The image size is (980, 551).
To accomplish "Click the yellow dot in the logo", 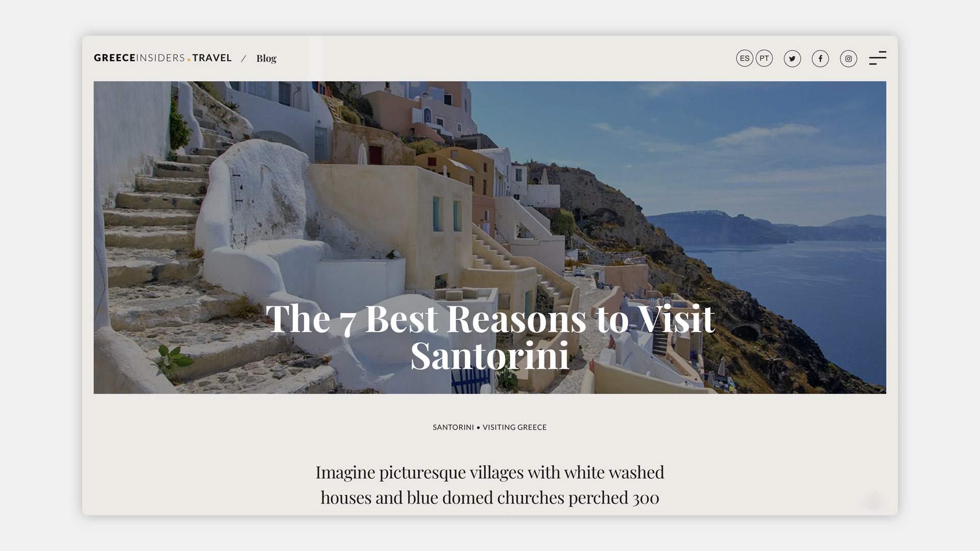I will (x=189, y=60).
